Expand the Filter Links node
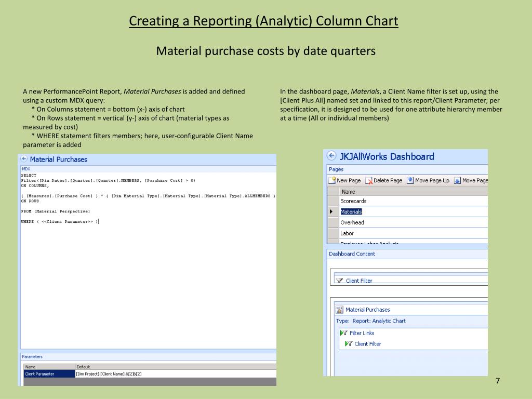Viewport: 532px width, 399px height. (x=362, y=333)
